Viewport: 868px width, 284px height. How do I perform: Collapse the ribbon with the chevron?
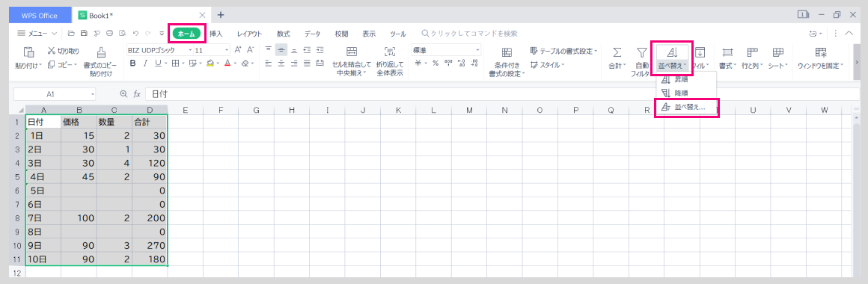tap(849, 34)
